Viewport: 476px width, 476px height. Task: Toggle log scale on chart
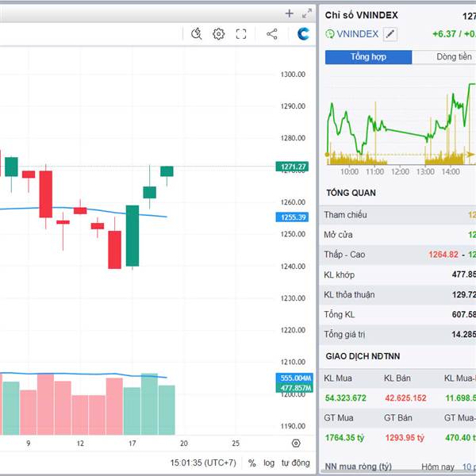269,463
